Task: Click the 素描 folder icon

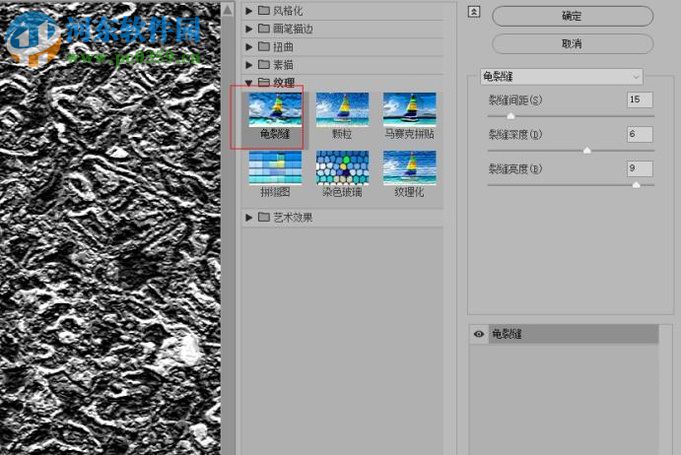Action: (264, 64)
